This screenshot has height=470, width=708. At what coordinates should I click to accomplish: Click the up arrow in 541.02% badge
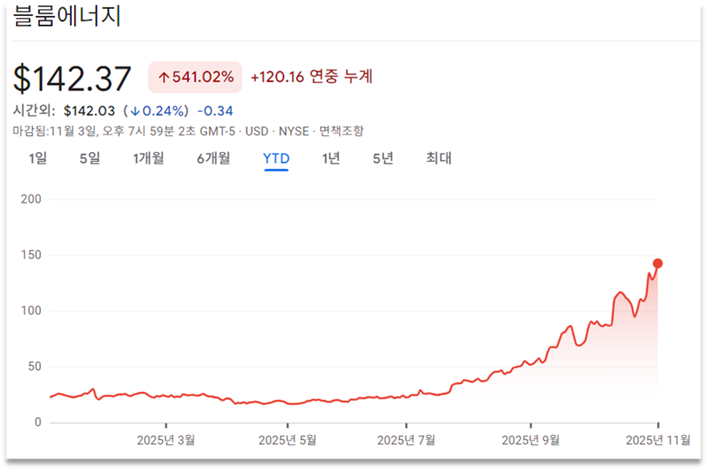(x=164, y=77)
